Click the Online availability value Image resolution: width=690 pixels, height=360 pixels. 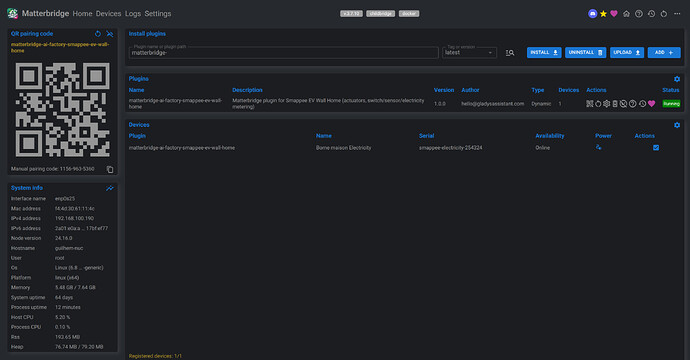543,148
